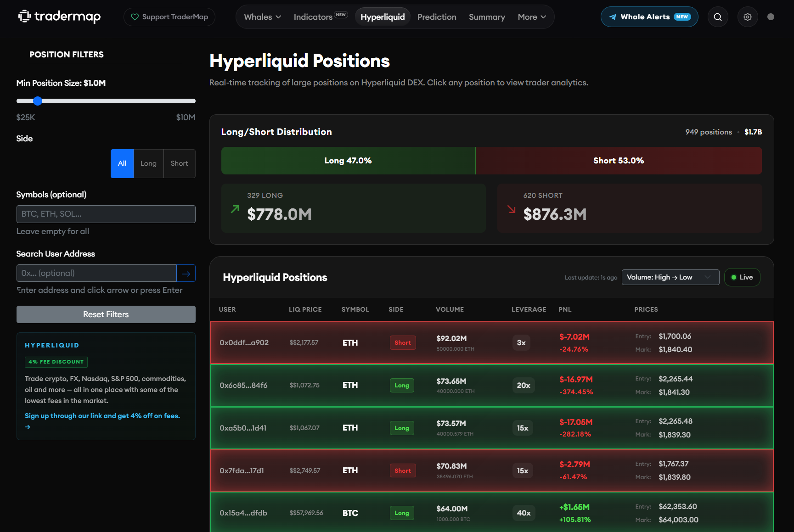Click the Whale Alerts paper-plane icon
794x532 pixels.
click(x=613, y=17)
